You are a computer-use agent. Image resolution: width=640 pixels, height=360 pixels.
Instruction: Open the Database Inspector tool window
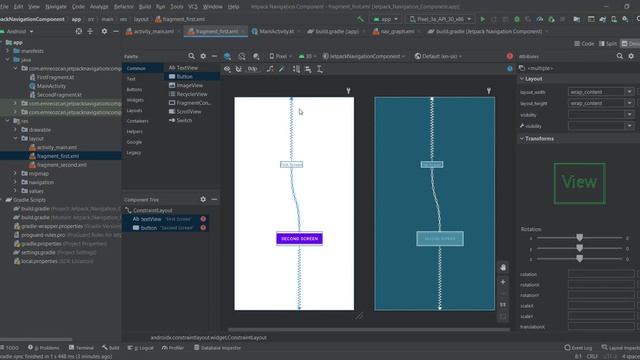tap(217, 348)
